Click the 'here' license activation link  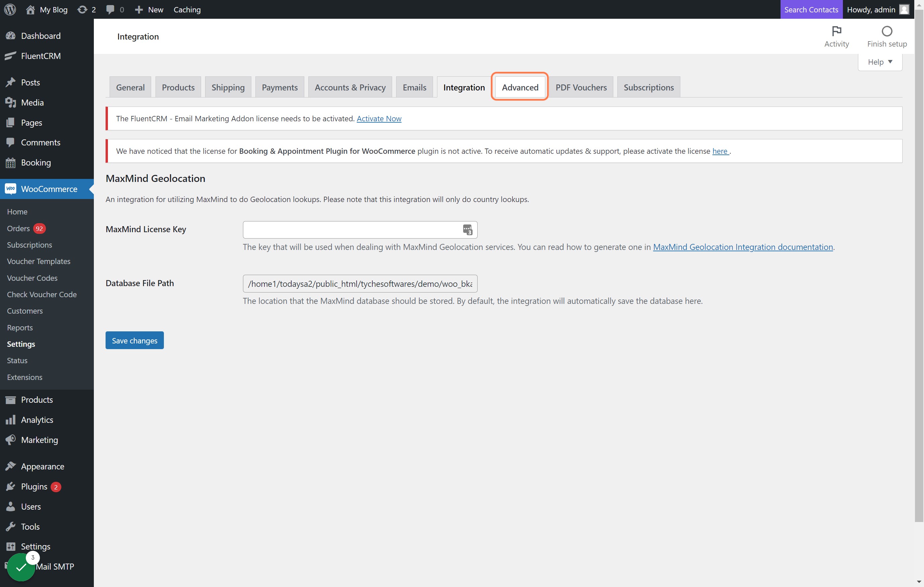(x=720, y=151)
